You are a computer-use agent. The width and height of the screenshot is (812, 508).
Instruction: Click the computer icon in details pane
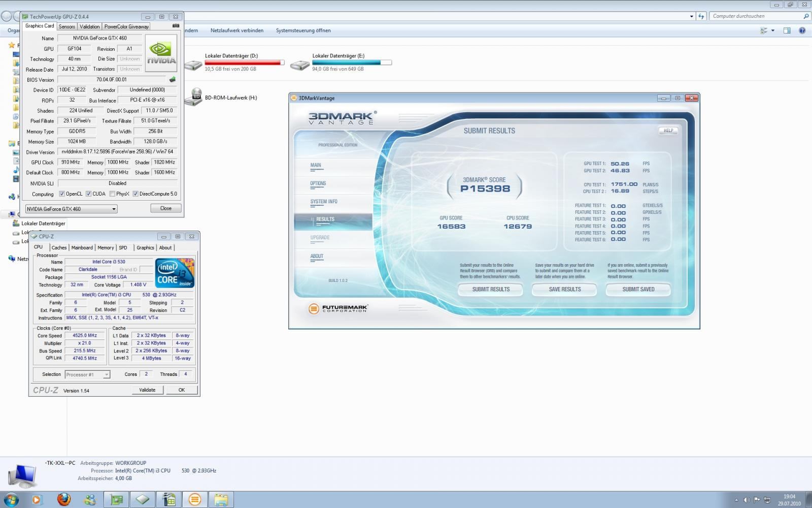click(22, 475)
